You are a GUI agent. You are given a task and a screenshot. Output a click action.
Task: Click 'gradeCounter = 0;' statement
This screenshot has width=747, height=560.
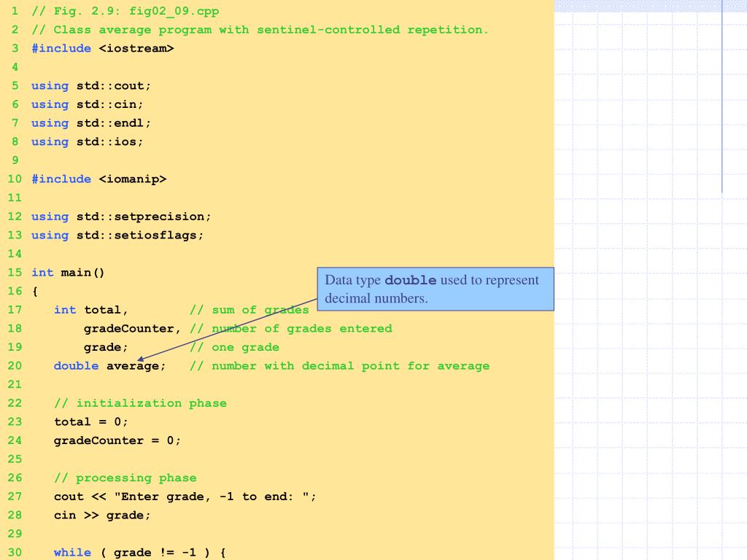click(117, 440)
